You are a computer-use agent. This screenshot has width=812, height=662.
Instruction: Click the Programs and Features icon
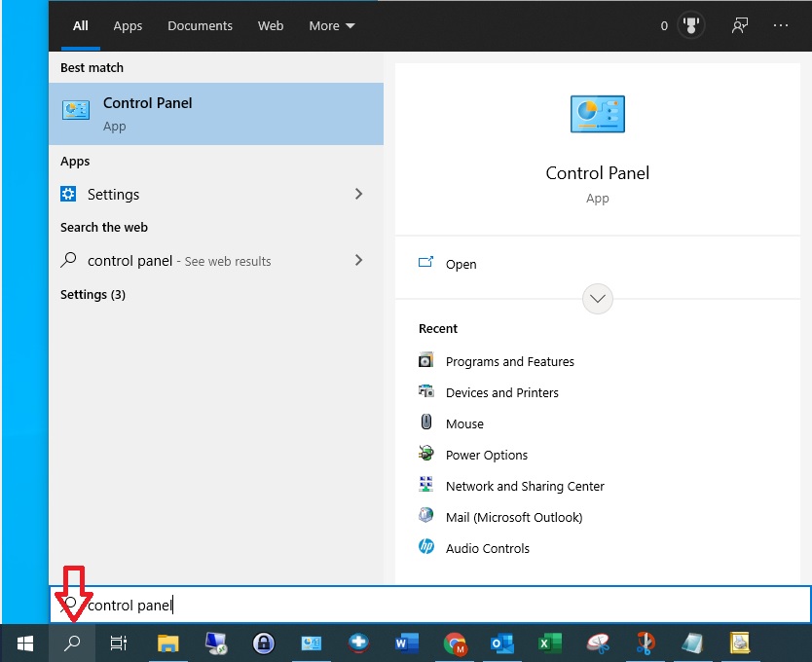(x=425, y=359)
